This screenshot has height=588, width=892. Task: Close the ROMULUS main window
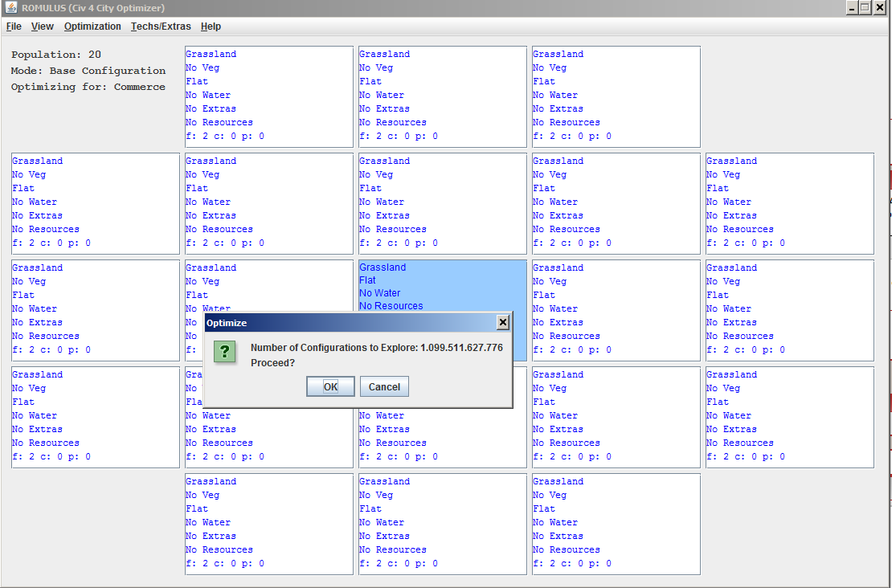[x=879, y=7]
